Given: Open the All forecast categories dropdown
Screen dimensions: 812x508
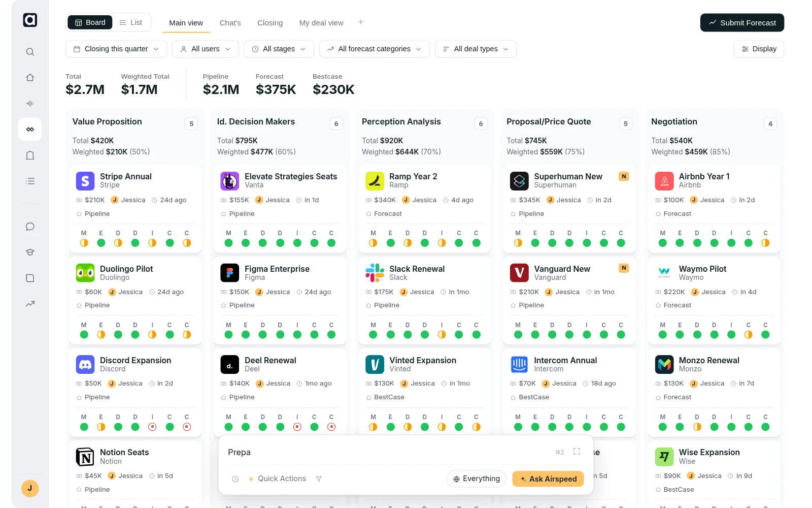Looking at the screenshot, I should (375, 49).
